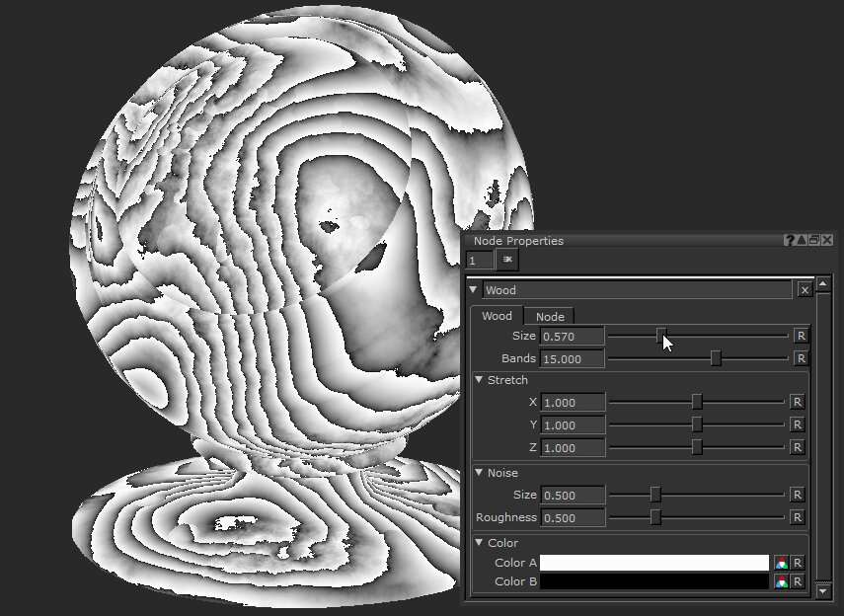Screen dimensions: 844x616
Task: Collapse the Color section
Action: tap(479, 543)
